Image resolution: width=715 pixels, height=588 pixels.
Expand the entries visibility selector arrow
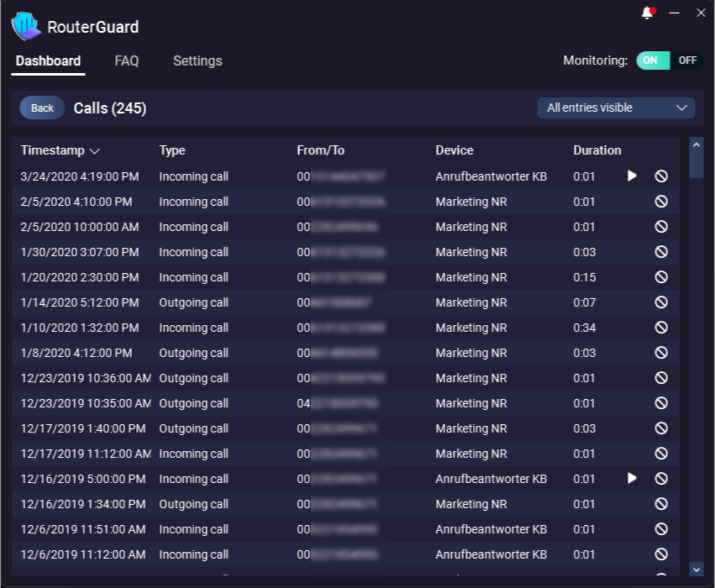click(x=682, y=108)
